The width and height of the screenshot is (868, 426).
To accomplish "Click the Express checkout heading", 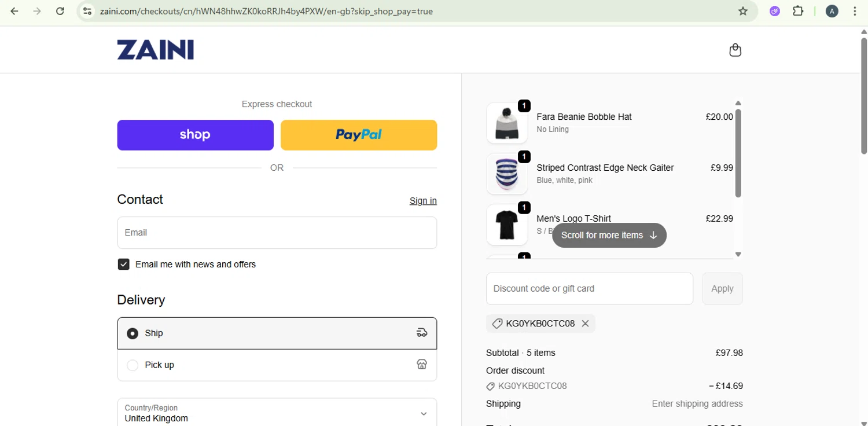I will click(x=277, y=104).
